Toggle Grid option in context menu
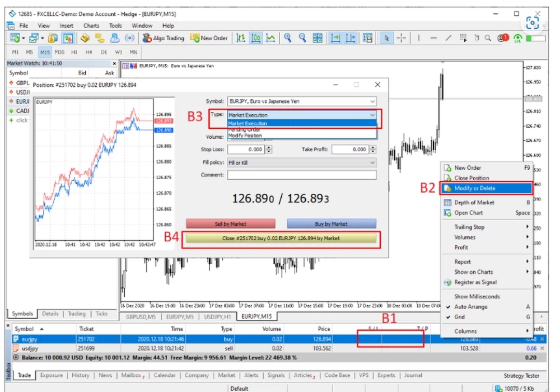The image size is (560, 392). pyautogui.click(x=487, y=317)
